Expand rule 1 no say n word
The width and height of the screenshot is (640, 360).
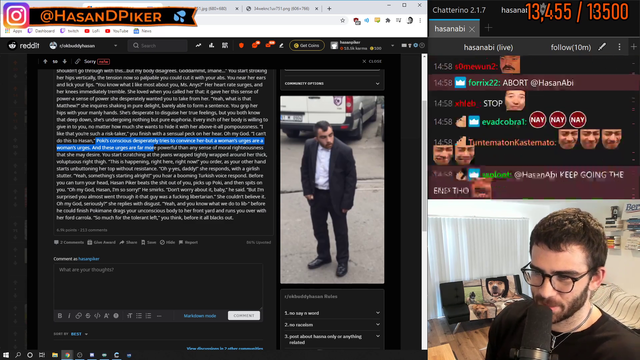tap(332, 313)
